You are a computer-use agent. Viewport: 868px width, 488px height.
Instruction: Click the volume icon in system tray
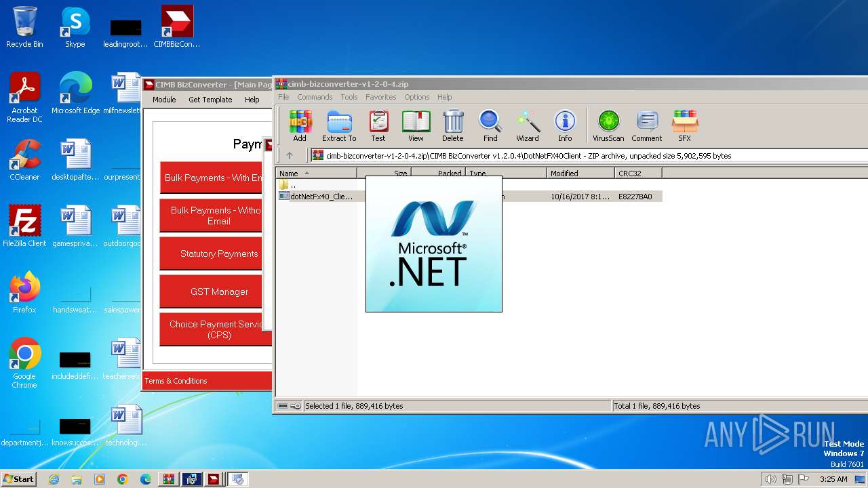click(x=770, y=479)
